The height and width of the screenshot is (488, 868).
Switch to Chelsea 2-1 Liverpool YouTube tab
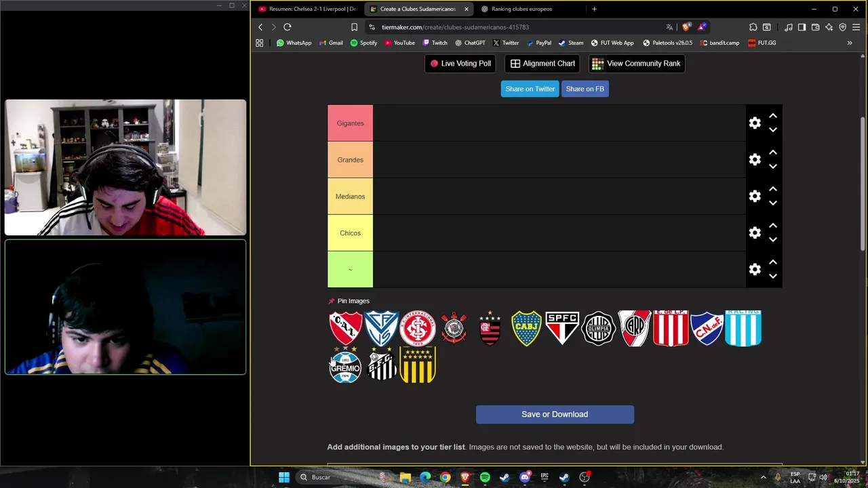click(307, 9)
